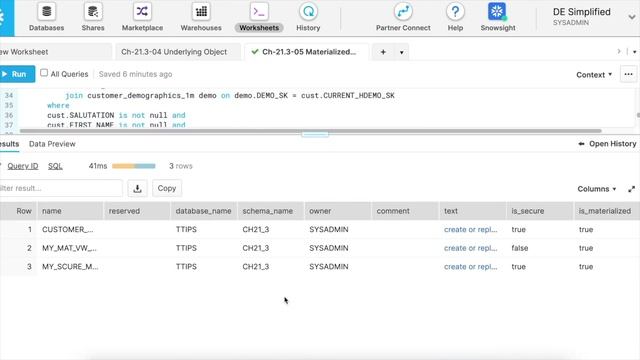
Task: Open view text for CUSTOMER_ row
Action: [470, 229]
